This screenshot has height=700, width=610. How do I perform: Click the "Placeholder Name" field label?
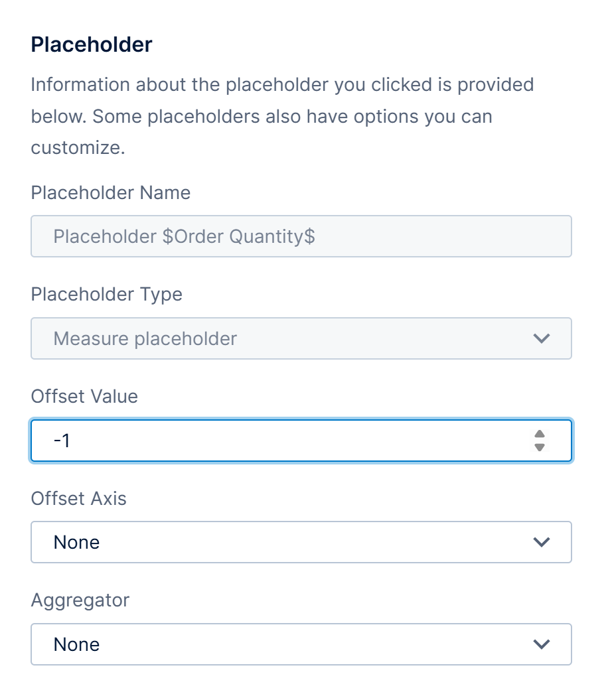(x=110, y=192)
